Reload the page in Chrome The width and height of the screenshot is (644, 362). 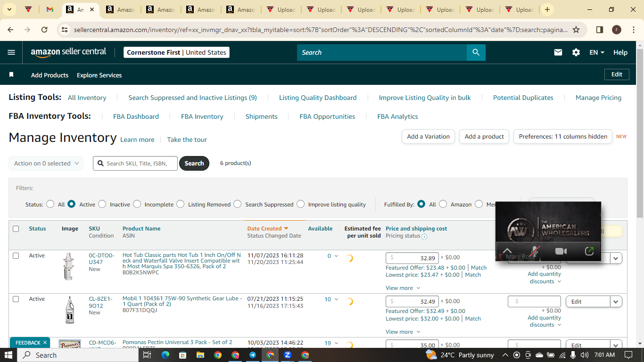click(44, 30)
